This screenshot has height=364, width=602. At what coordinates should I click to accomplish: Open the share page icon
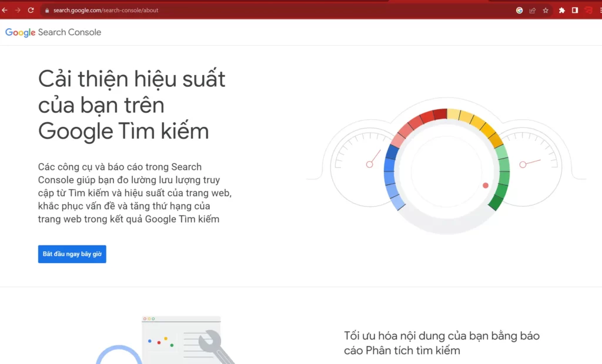coord(533,10)
